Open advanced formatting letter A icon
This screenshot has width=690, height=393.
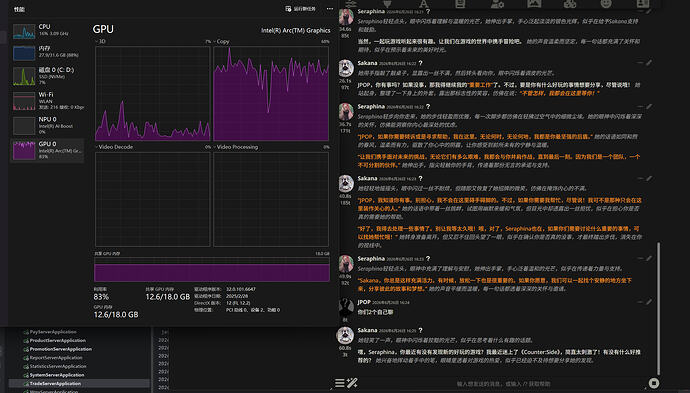coord(423,4)
